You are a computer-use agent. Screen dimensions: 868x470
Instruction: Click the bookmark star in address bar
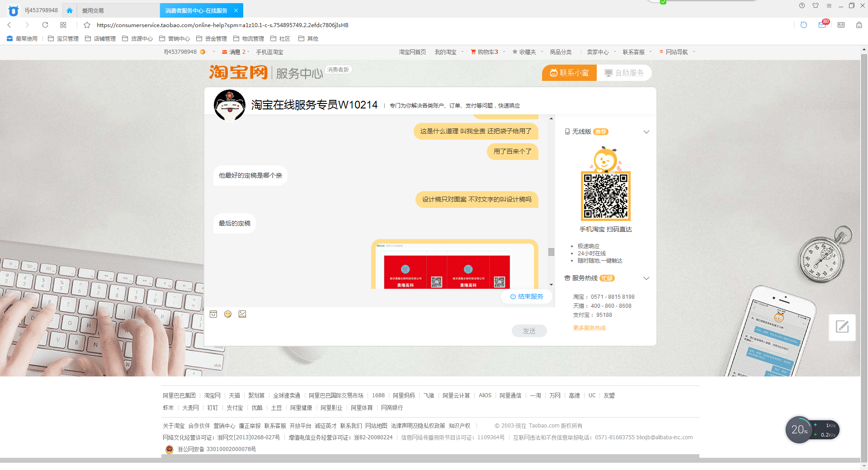click(x=87, y=25)
